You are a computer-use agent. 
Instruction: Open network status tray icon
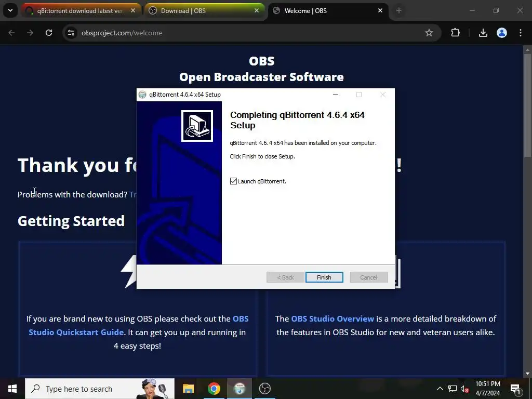coord(453,389)
